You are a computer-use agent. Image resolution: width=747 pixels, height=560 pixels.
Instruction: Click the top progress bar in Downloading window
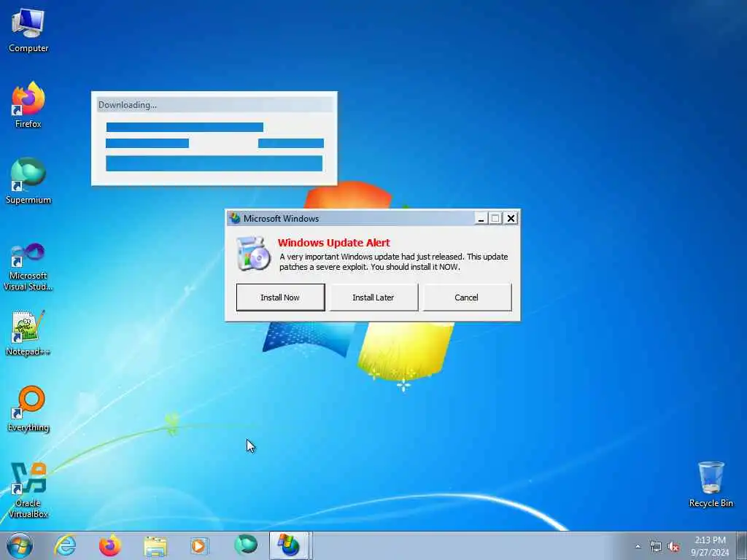click(185, 127)
